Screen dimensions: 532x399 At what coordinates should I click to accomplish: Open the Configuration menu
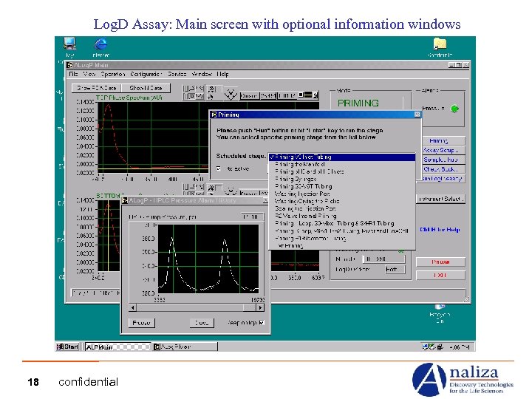146,74
